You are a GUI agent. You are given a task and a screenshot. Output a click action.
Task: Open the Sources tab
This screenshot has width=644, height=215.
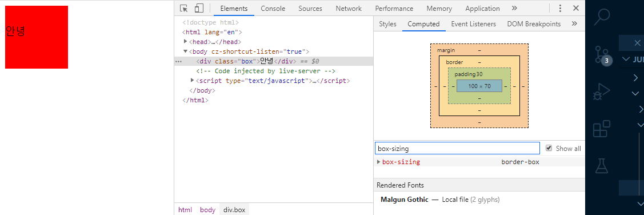[x=310, y=8]
